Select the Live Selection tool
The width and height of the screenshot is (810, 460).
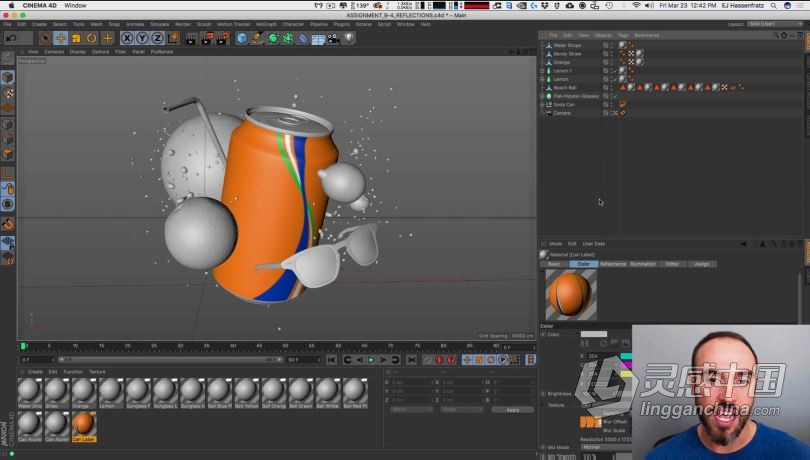[45, 38]
